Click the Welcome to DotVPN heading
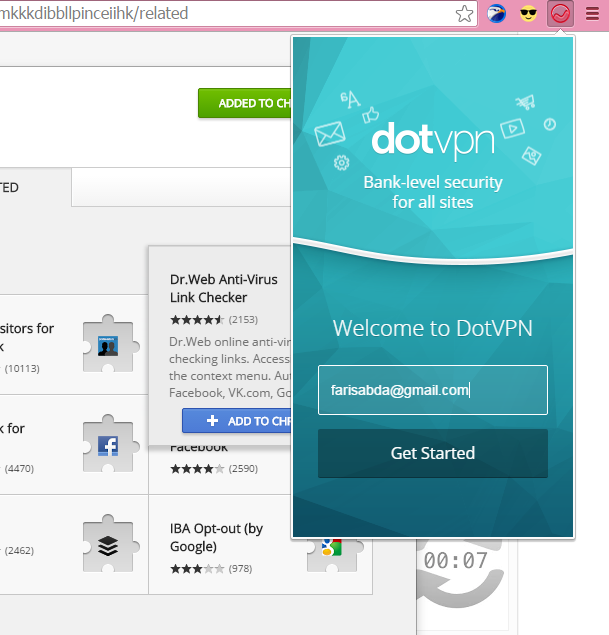 coord(432,328)
